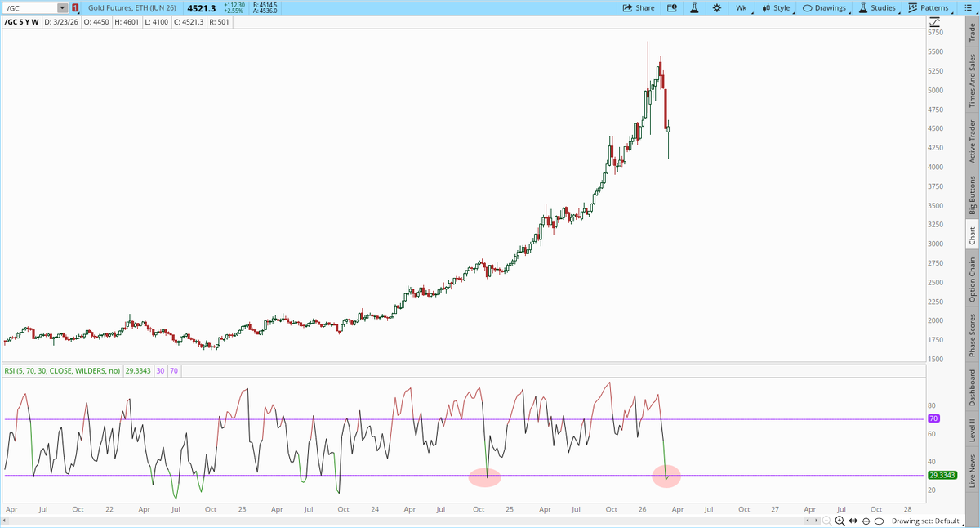980x528 pixels.
Task: Click the +112.30 net change value
Action: (234, 5)
